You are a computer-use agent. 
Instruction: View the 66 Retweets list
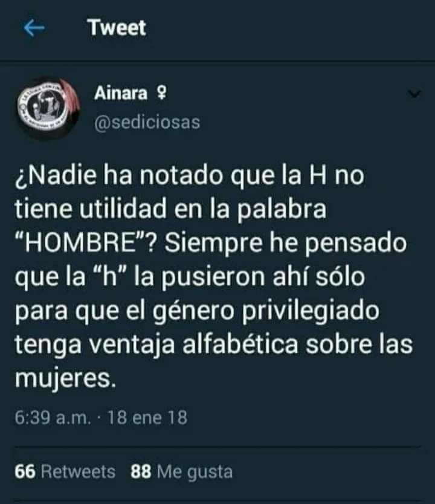65,471
